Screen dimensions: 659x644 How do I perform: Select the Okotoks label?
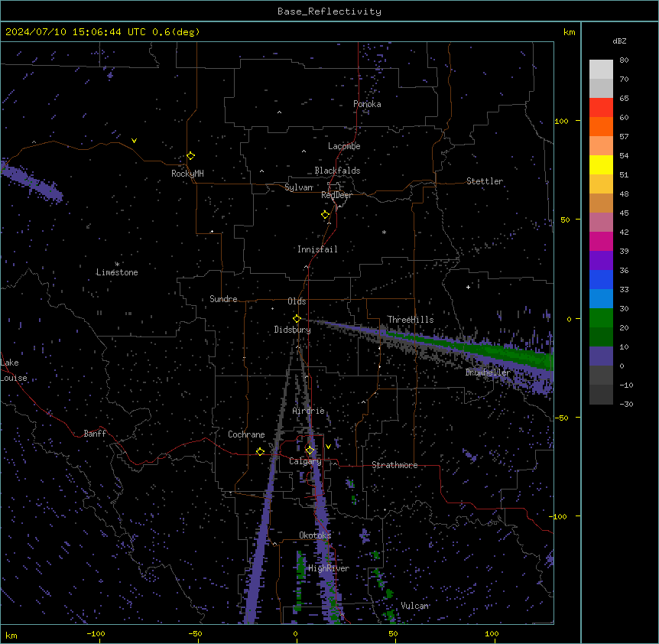coord(315,535)
